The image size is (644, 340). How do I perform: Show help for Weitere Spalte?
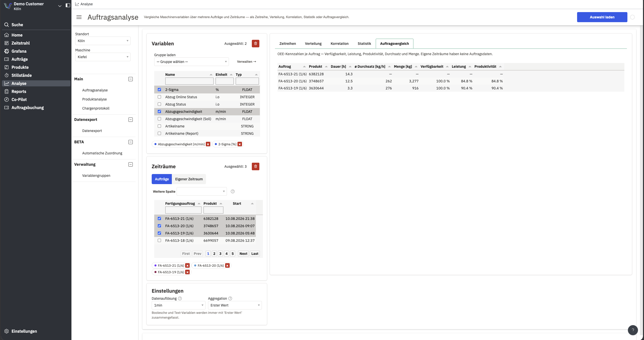pos(233,192)
